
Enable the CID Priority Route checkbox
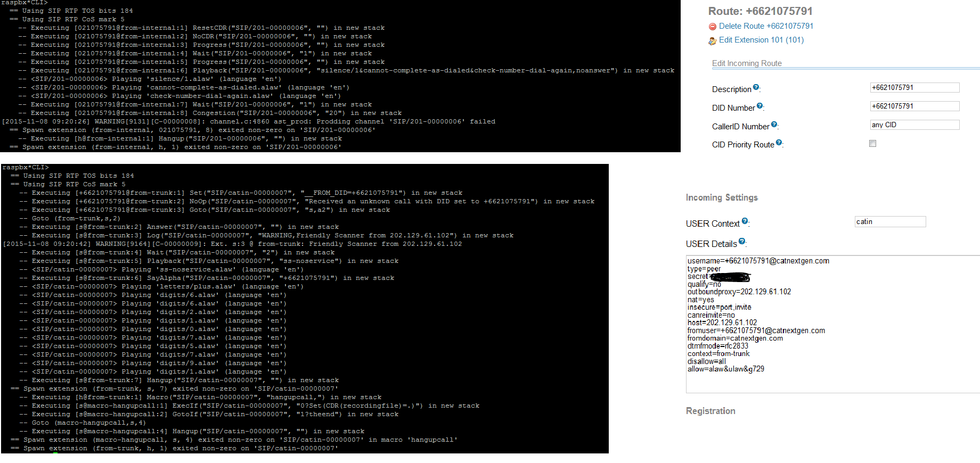[872, 144]
